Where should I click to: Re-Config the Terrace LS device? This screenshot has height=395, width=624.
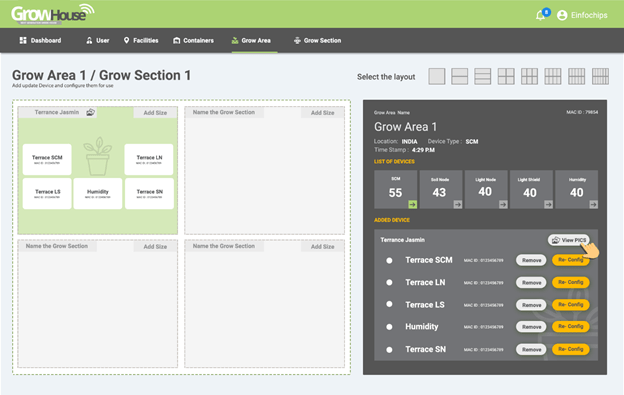(x=571, y=304)
